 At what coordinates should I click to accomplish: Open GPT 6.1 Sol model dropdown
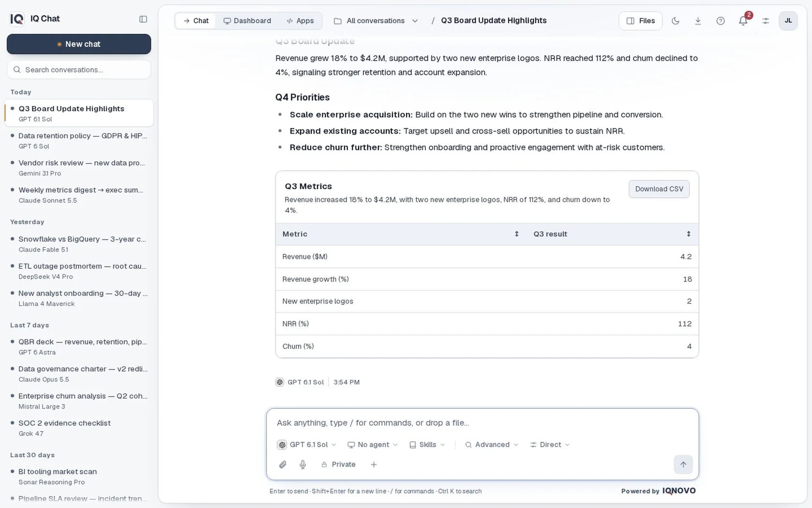click(x=307, y=445)
